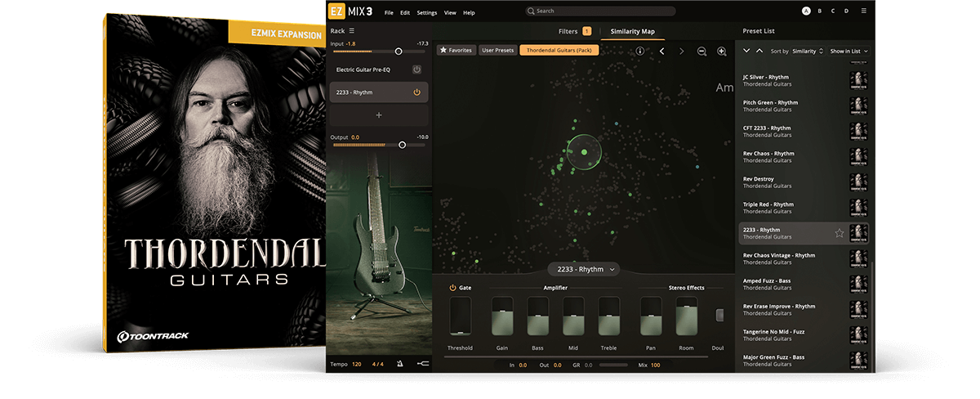Click the EZ logo icon
The image size is (980, 399).
[336, 12]
